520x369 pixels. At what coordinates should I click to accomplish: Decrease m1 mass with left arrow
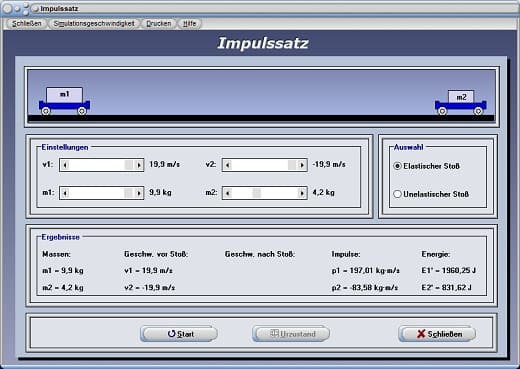pyautogui.click(x=65, y=193)
